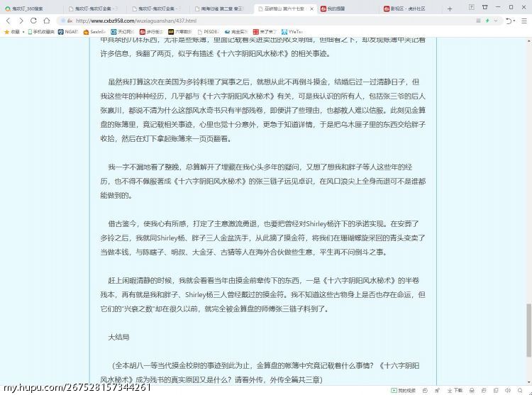Open the PESDB bookmark
Image resolution: width=532 pixels, height=395 pixels.
tap(208, 32)
